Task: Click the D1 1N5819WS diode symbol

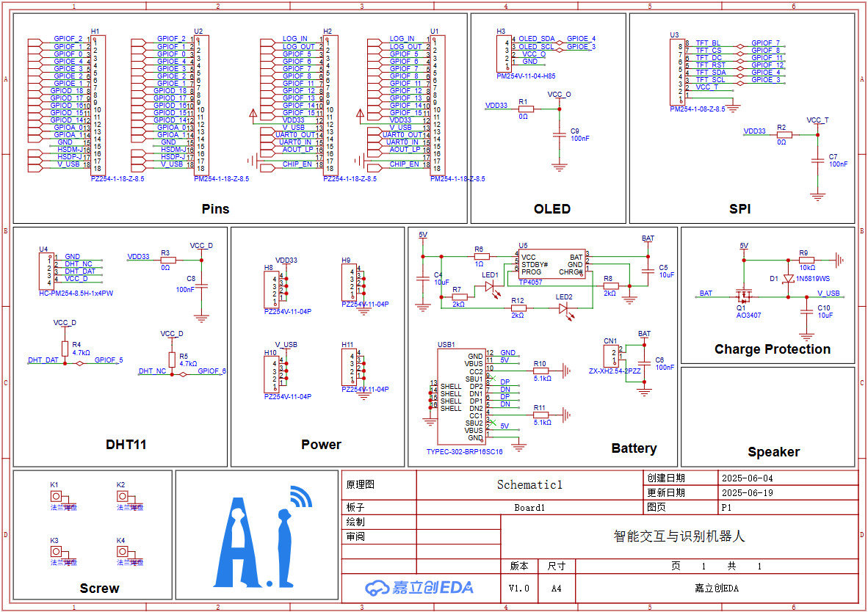Action: (x=789, y=280)
